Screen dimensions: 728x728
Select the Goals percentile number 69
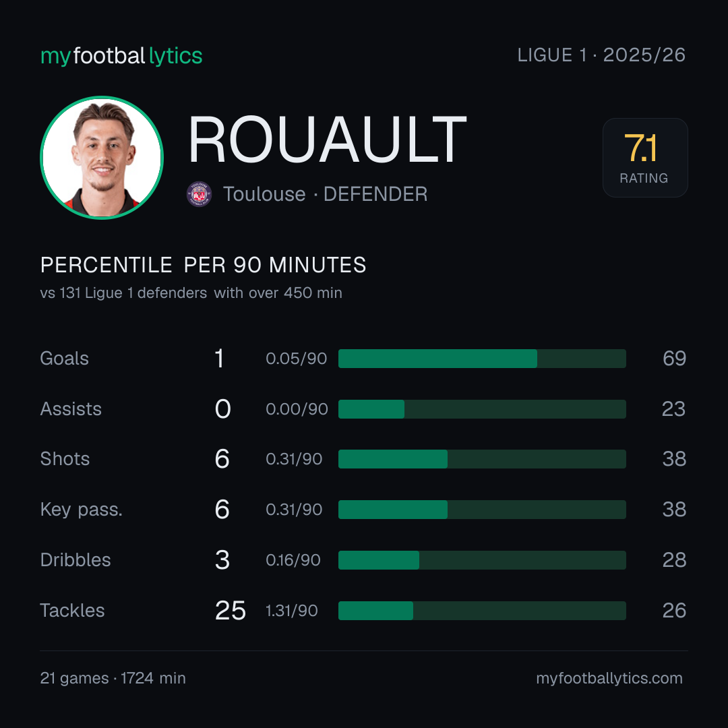point(674,359)
